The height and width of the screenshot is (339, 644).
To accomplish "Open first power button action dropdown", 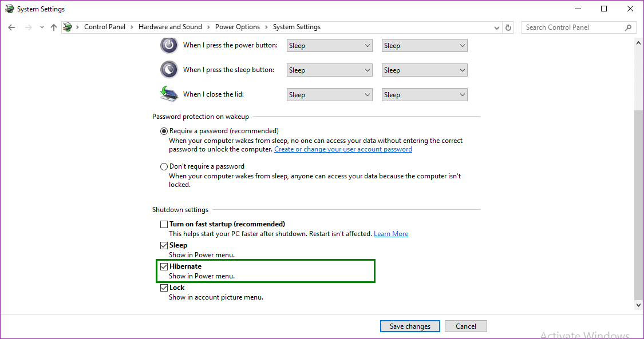I will pos(329,46).
